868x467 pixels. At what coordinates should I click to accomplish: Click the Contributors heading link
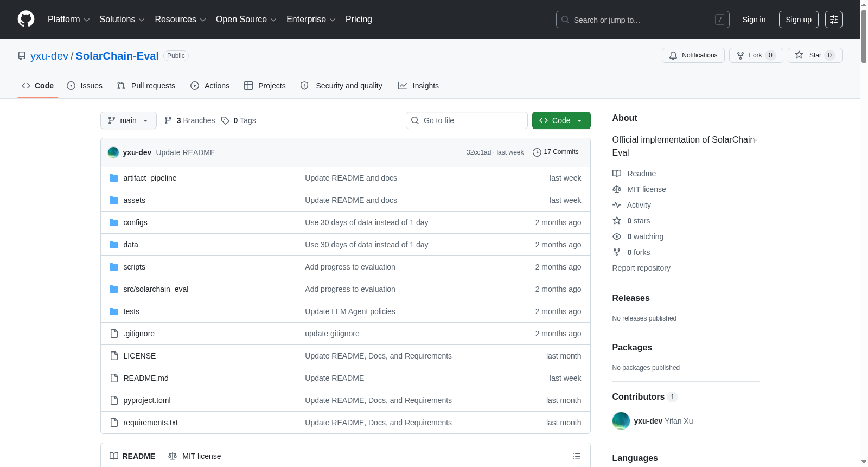click(645, 397)
